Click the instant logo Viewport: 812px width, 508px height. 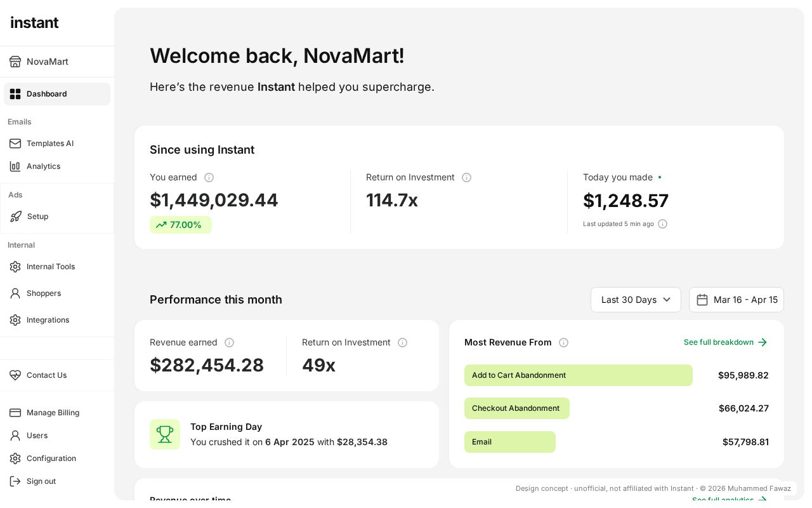point(34,23)
